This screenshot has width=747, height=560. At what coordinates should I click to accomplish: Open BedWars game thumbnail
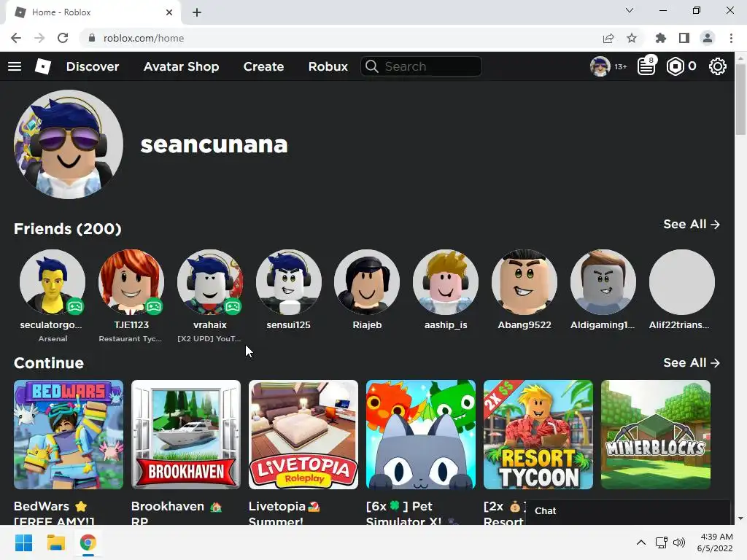(69, 435)
